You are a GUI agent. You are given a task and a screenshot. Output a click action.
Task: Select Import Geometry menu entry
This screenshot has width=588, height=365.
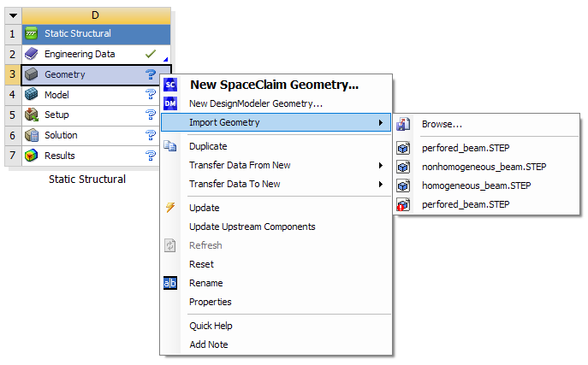[276, 122]
